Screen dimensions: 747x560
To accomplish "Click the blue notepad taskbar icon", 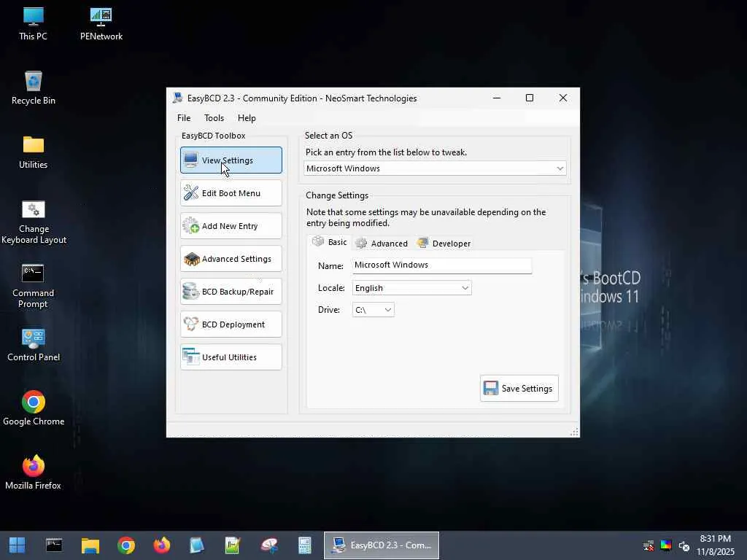I will click(197, 545).
